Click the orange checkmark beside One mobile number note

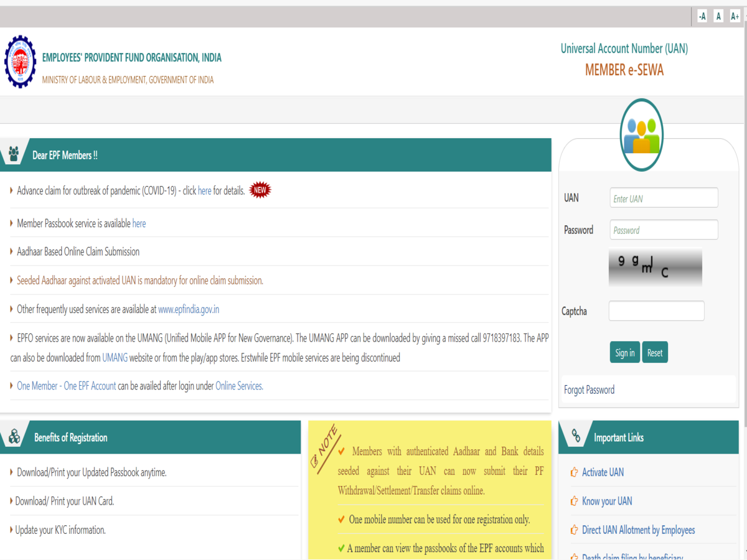point(341,520)
